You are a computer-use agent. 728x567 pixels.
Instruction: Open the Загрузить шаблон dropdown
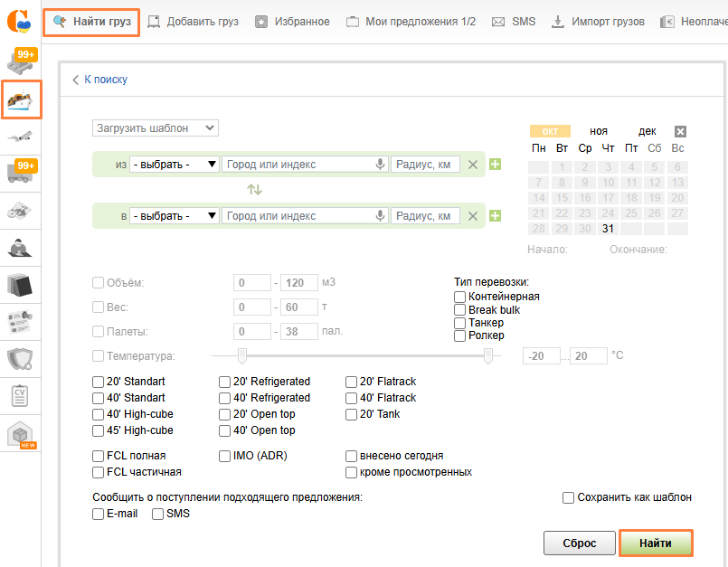(x=155, y=128)
